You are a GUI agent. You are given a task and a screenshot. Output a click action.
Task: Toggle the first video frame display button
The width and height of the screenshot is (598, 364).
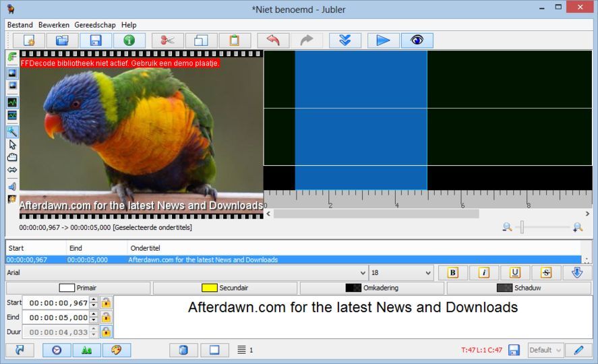[x=12, y=73]
